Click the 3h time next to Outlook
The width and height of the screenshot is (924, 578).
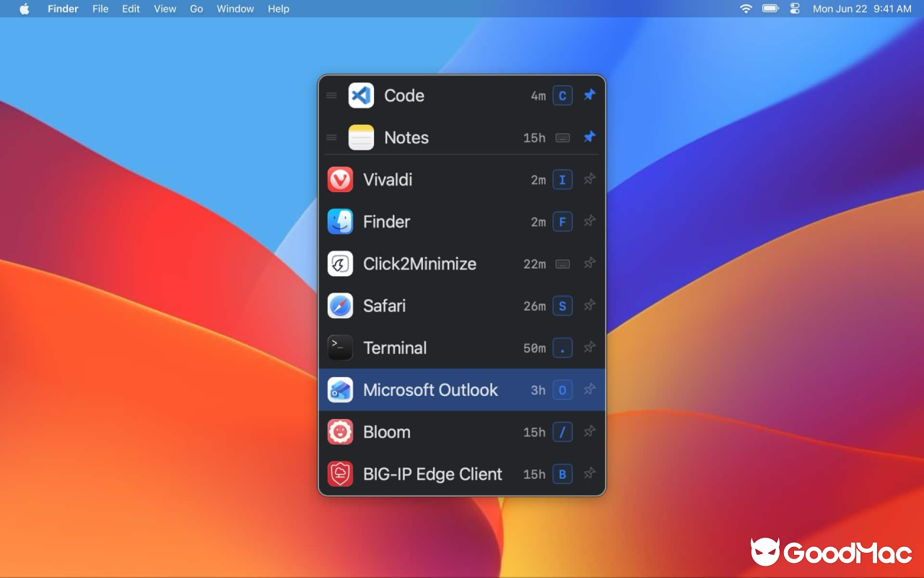coord(539,390)
